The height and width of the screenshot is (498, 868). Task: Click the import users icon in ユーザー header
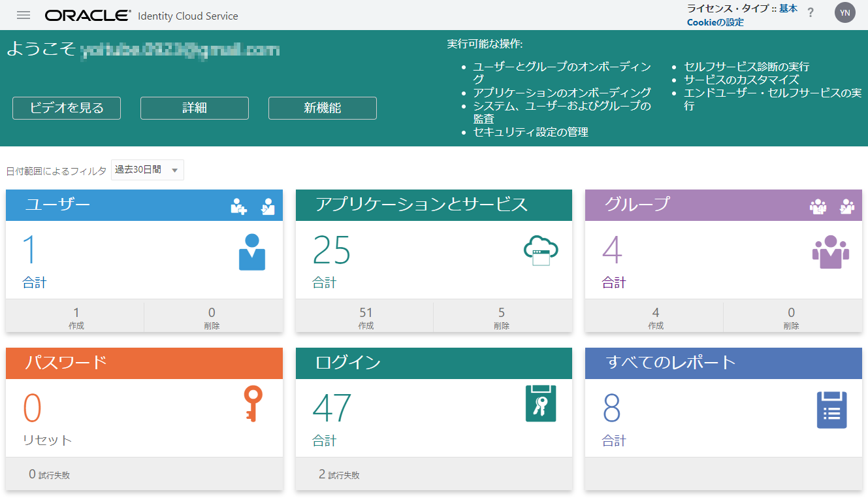[267, 207]
